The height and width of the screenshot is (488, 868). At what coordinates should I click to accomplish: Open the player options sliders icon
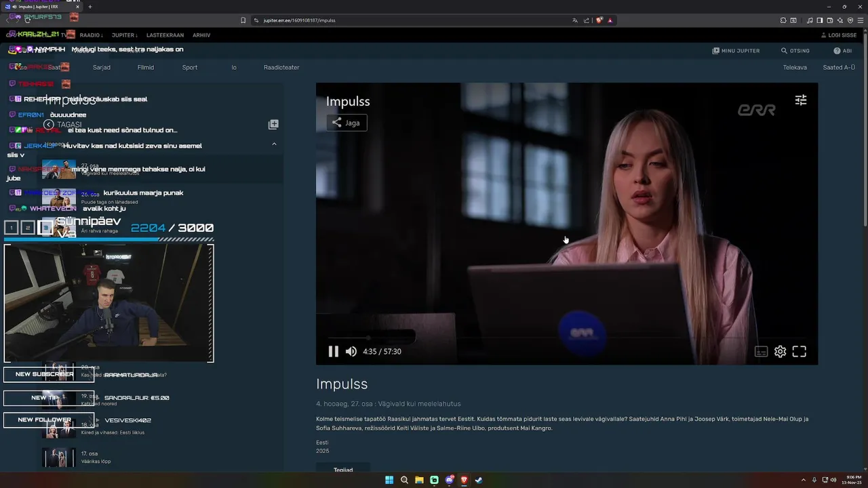pos(801,100)
